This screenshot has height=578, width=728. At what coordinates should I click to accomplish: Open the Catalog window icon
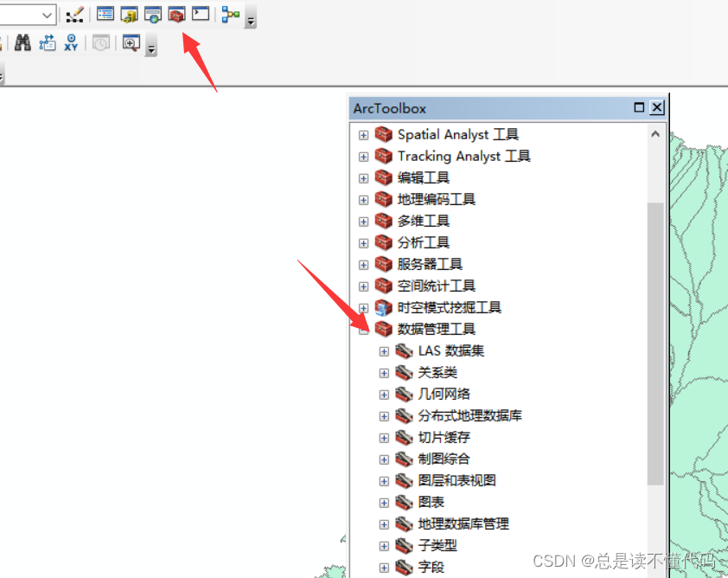129,15
